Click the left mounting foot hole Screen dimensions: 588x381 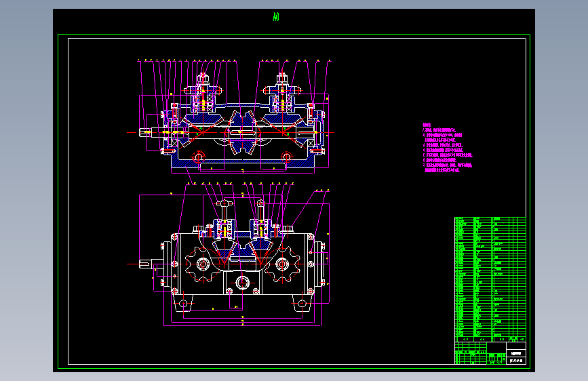click(183, 303)
